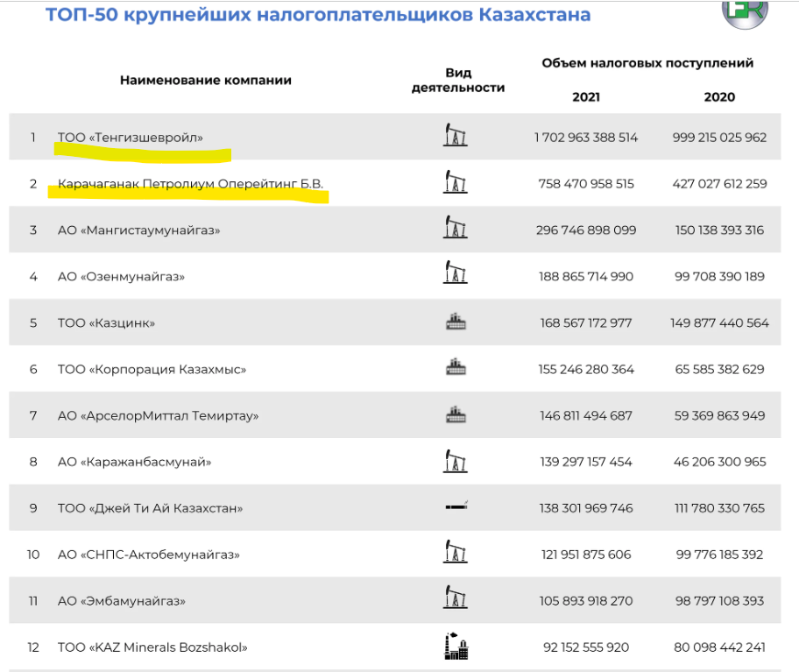Click the 2021 column header
Image resolution: width=799 pixels, height=672 pixels.
586,96
